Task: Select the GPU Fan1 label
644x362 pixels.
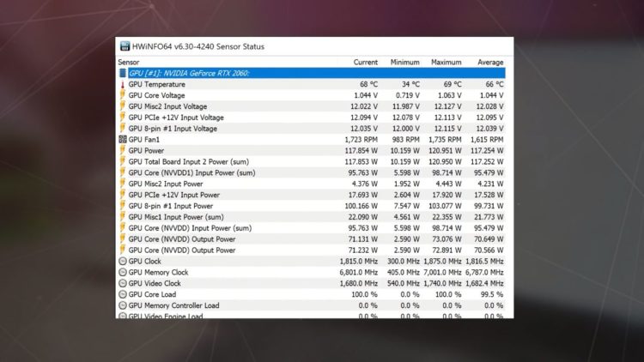Action: point(143,140)
